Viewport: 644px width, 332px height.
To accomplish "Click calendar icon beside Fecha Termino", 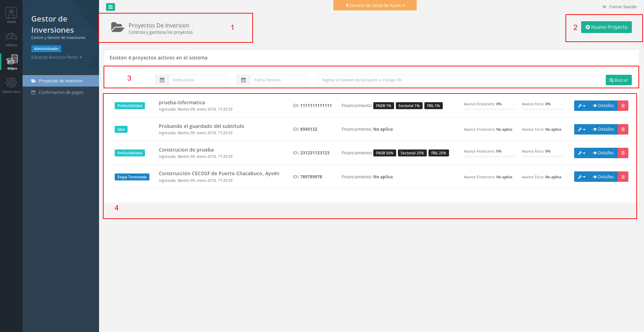I will pos(243,80).
